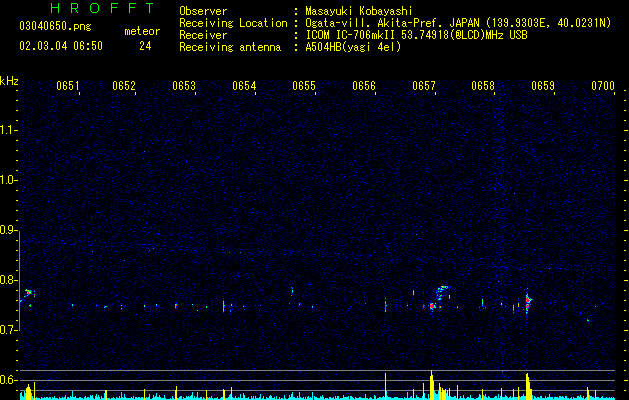The height and width of the screenshot is (400, 629).
Task: Click the echo at spectrogram start near 0650
Action: [x=28, y=294]
